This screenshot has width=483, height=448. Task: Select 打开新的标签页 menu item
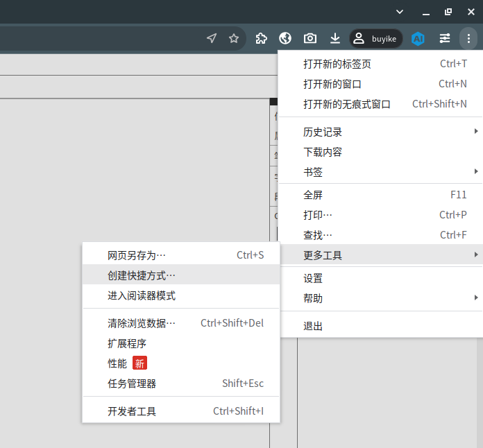[x=381, y=64]
